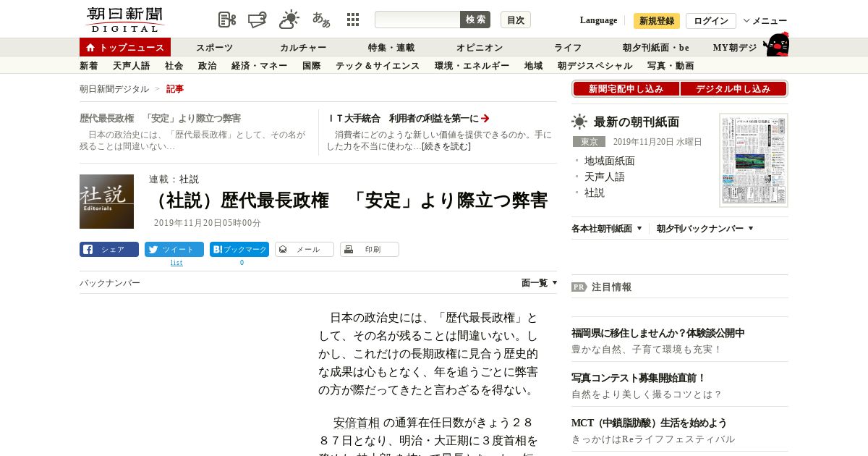Open 写真・動画 section
This screenshot has width=868, height=456.
coord(671,66)
